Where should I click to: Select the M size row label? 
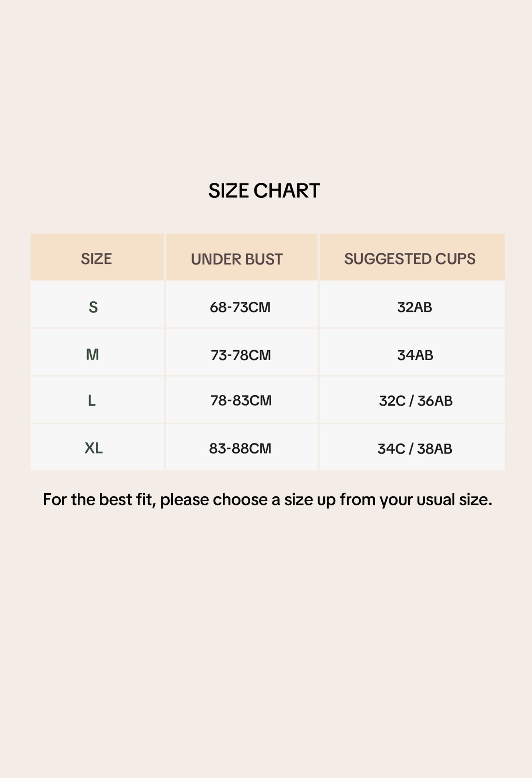click(92, 354)
